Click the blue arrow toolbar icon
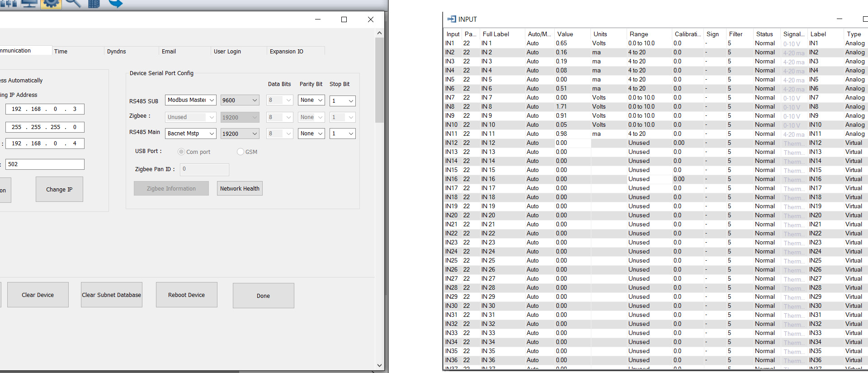 [x=116, y=4]
